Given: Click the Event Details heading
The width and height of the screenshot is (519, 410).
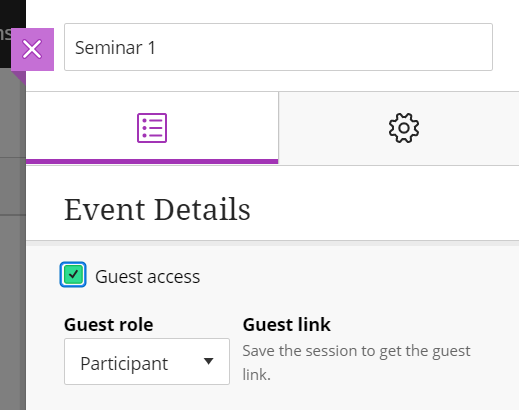Looking at the screenshot, I should click(157, 210).
